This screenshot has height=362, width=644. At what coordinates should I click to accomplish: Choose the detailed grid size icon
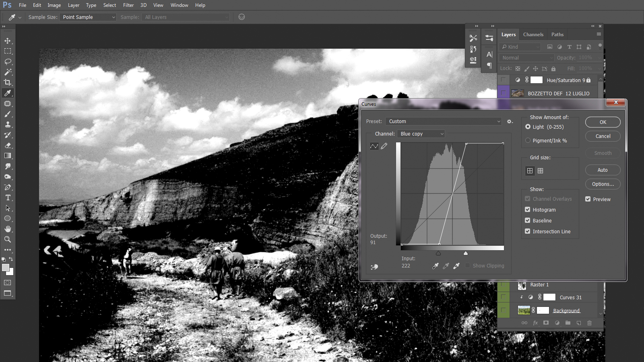pyautogui.click(x=541, y=171)
